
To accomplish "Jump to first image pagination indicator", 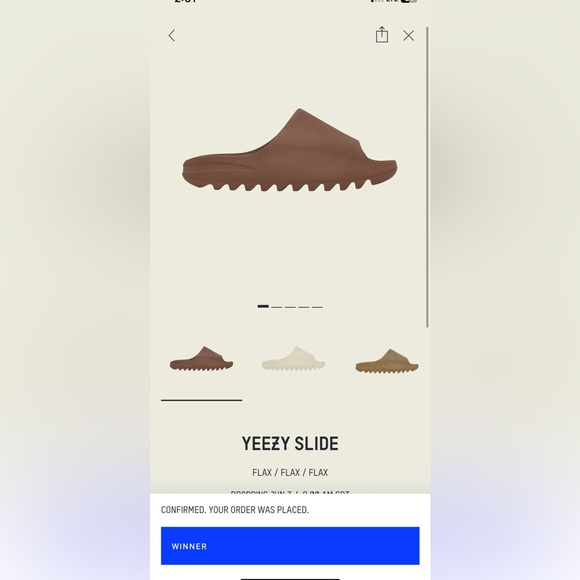I will coord(263,306).
